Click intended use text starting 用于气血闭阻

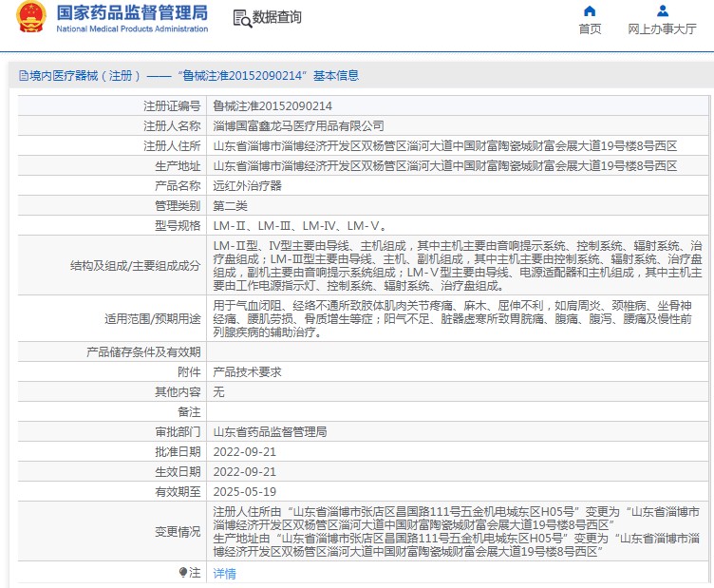tap(453, 319)
